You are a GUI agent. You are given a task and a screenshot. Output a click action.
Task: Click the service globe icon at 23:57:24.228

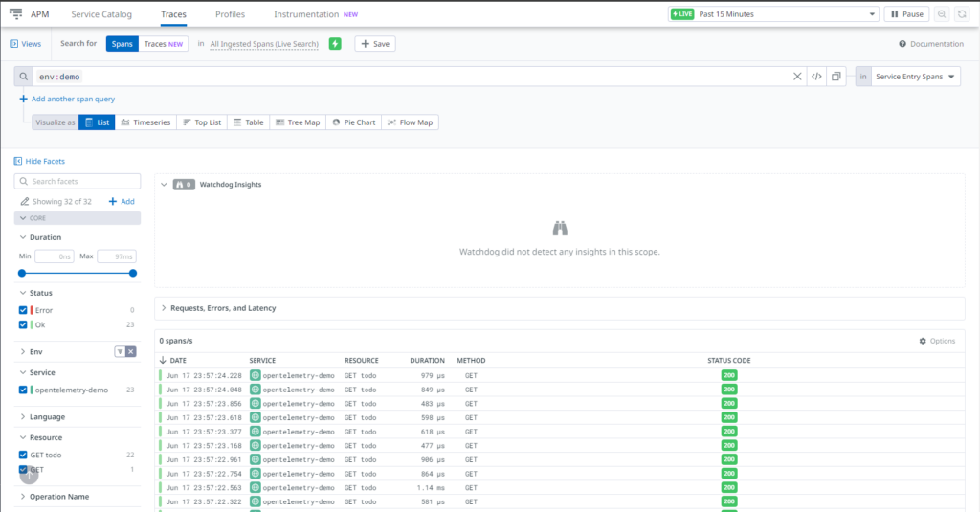255,375
